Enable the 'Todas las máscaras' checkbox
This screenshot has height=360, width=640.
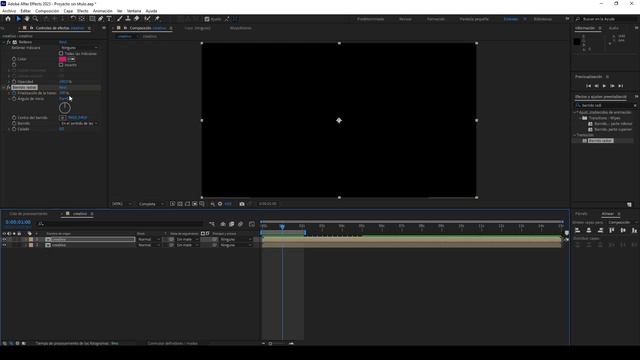coord(61,53)
